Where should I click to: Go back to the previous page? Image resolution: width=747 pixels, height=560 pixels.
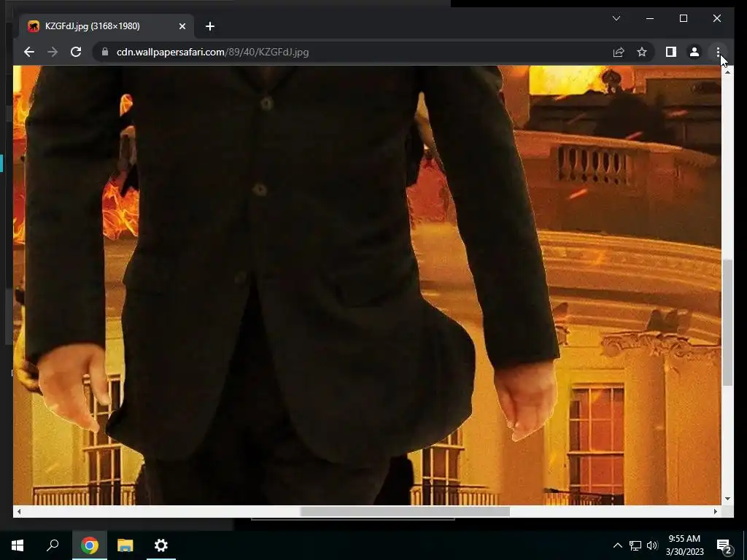pos(29,52)
